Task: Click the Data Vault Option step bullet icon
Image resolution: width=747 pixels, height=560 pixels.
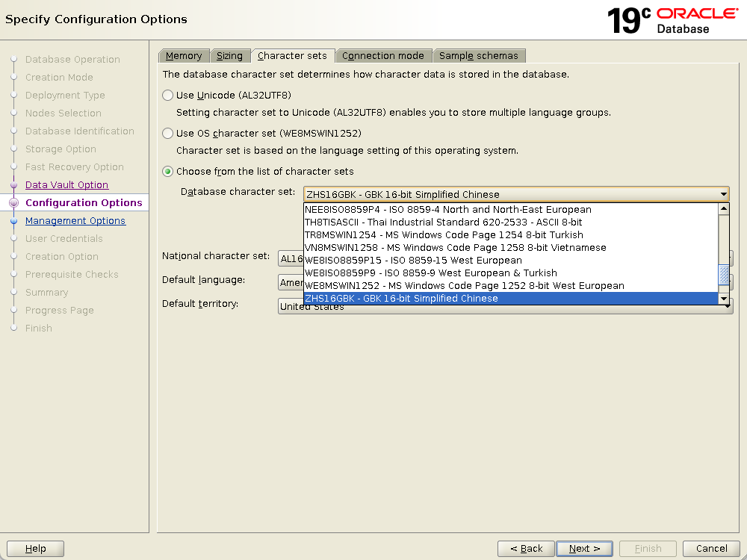Action: 13,185
